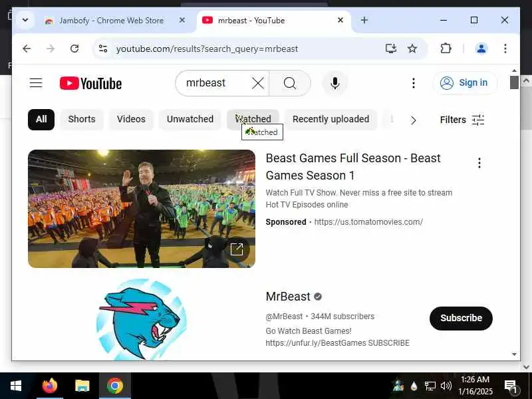Open the MrBeast channel name link
The height and width of the screenshot is (399, 532).
[x=288, y=297]
